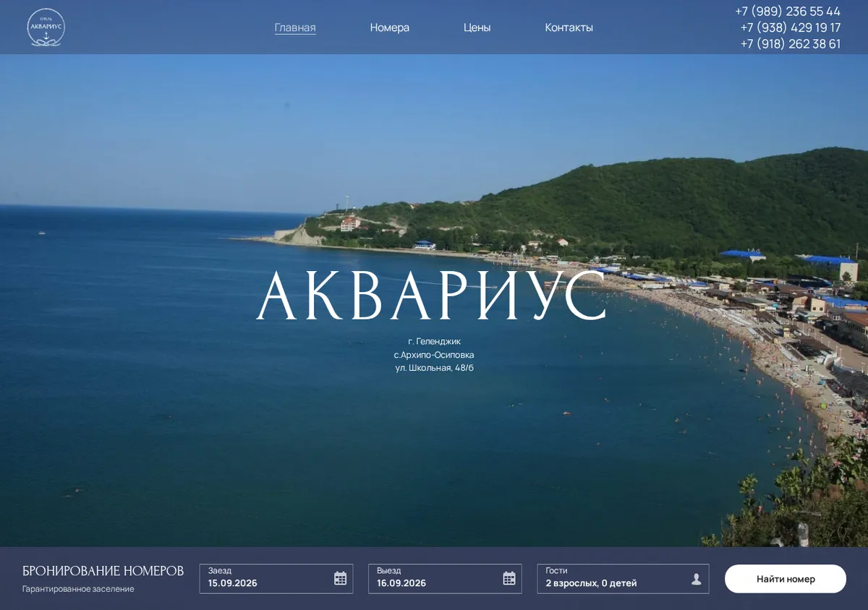868x610 pixels.
Task: Select the check-out date field 16.09.2026
Action: pyautogui.click(x=445, y=579)
